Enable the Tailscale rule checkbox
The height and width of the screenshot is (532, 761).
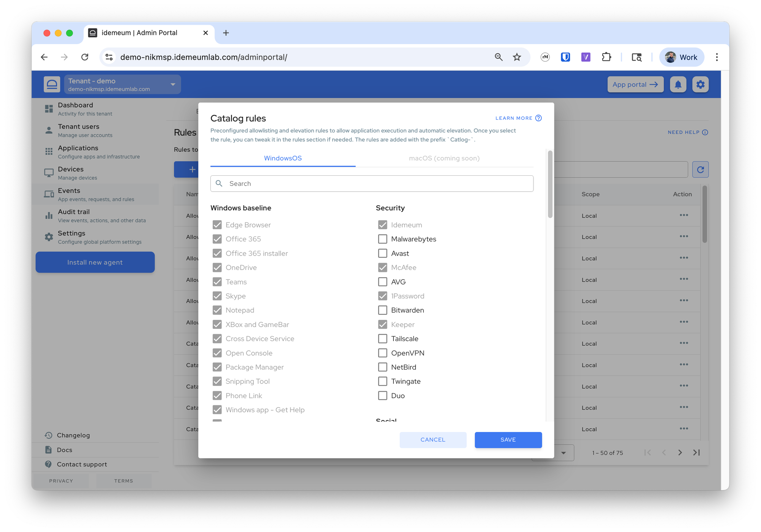(x=382, y=339)
